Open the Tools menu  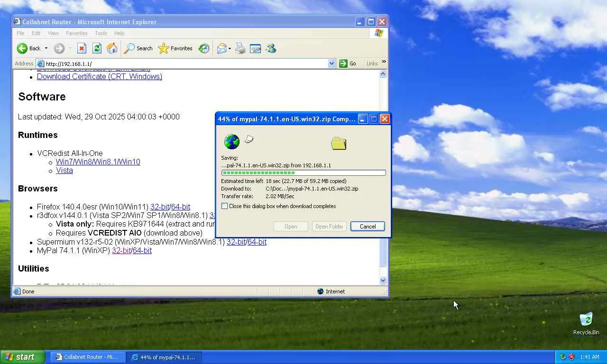[x=101, y=33]
